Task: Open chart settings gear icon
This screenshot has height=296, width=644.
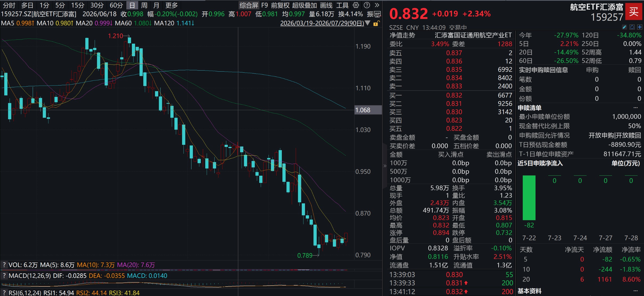Action: pos(356,5)
